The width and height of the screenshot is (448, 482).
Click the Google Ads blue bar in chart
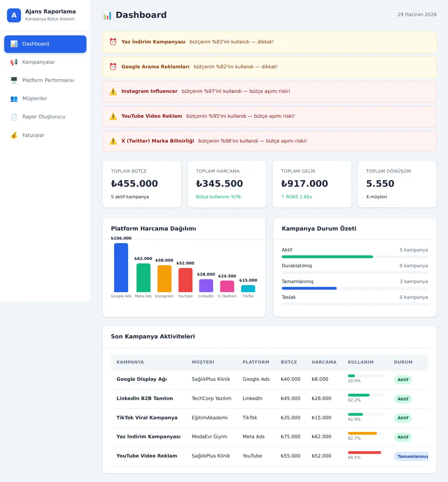pos(121,268)
